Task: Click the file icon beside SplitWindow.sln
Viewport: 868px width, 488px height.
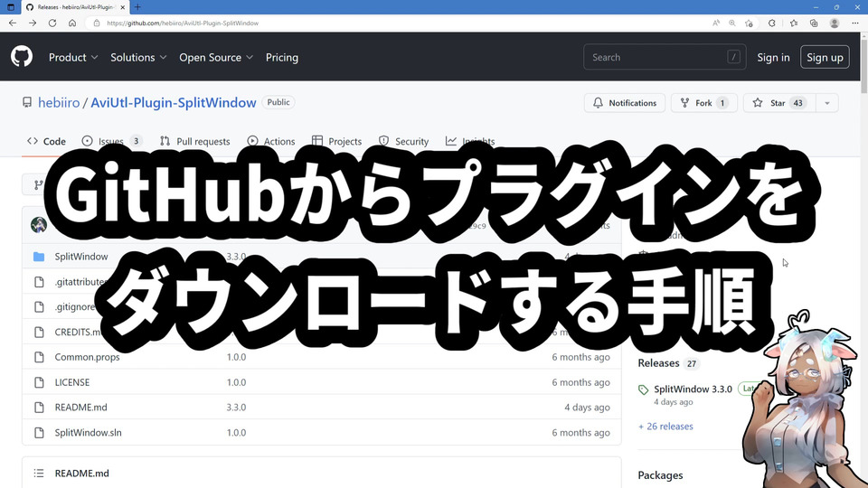Action: pos(39,433)
